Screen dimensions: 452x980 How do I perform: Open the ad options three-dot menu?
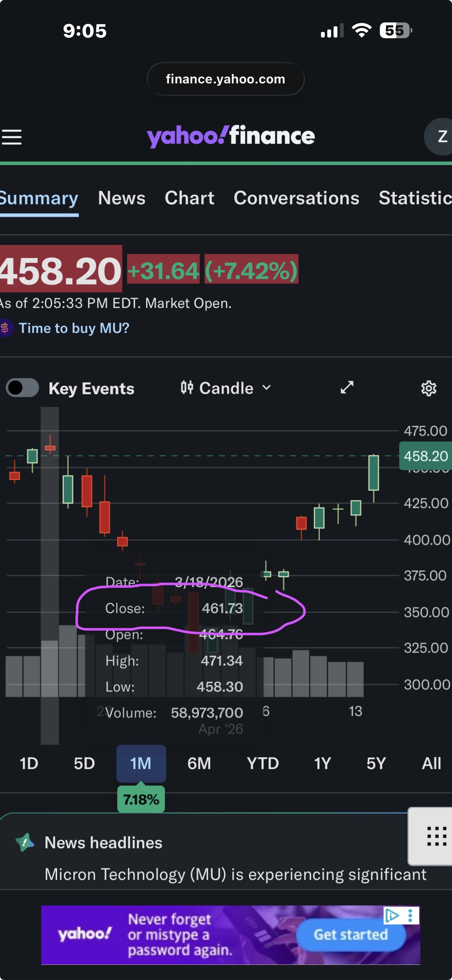click(x=410, y=915)
